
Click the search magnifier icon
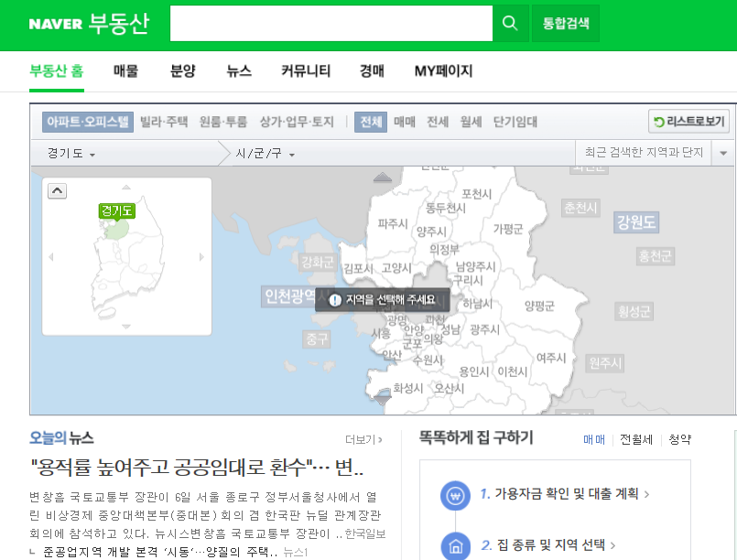tap(510, 24)
